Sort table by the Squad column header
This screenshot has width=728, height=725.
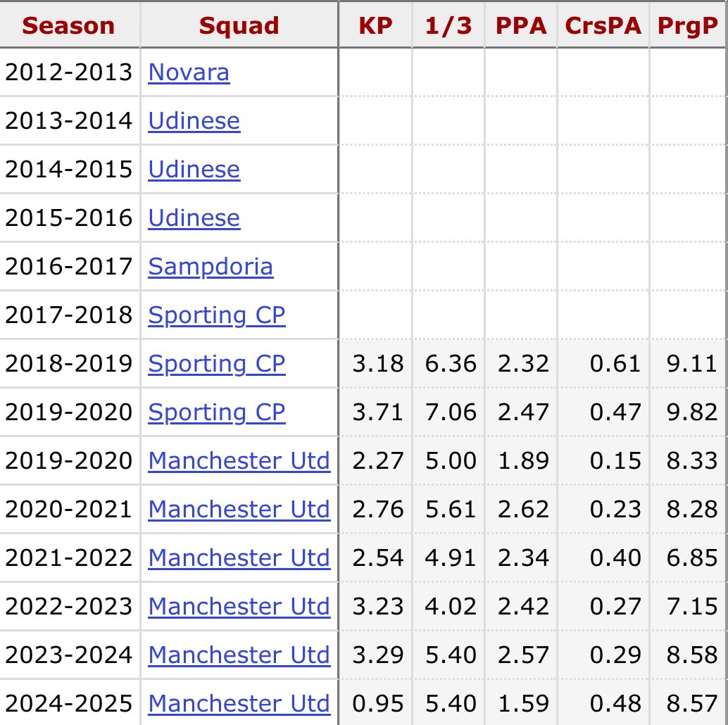click(239, 25)
